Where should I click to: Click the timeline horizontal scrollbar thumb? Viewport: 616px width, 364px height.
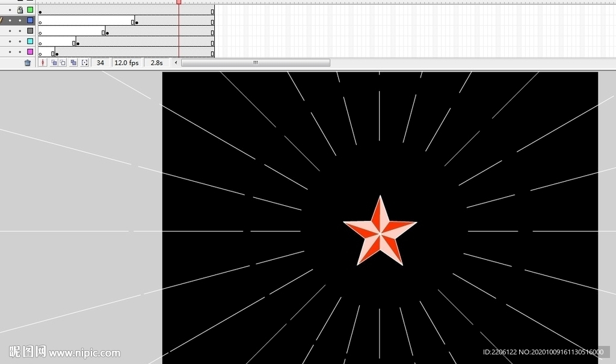(256, 63)
